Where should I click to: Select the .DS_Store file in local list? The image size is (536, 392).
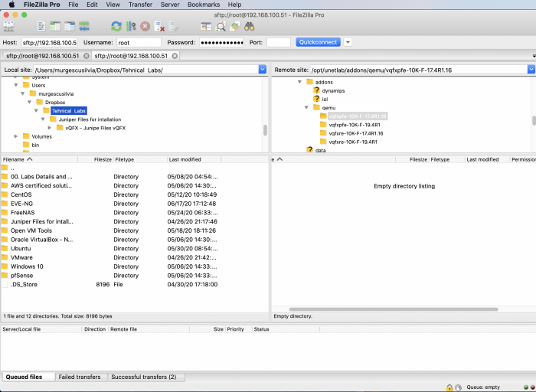point(135,284)
